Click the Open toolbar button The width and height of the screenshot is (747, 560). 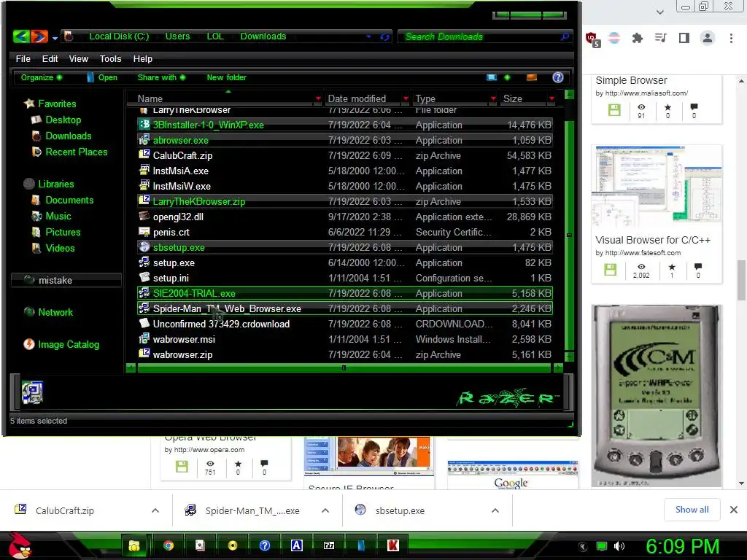[x=102, y=77]
